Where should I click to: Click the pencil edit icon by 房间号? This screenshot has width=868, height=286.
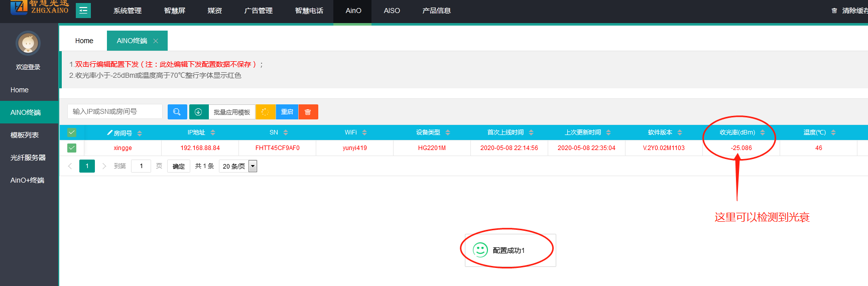click(x=109, y=132)
